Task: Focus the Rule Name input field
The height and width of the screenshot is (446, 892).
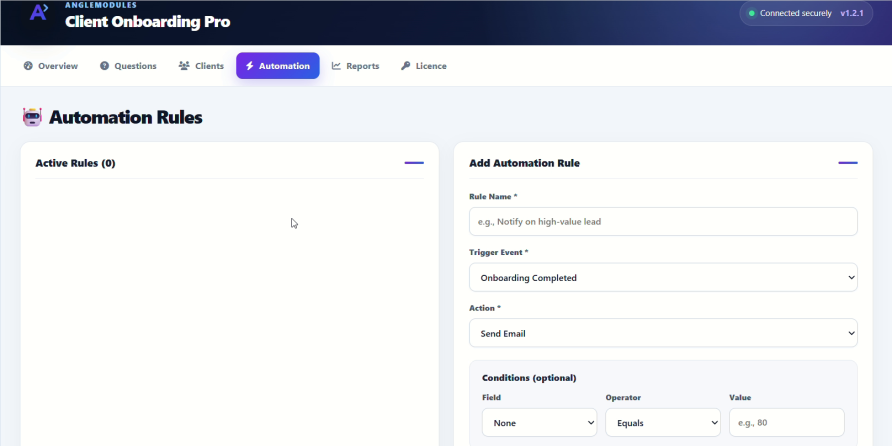Action: (663, 222)
